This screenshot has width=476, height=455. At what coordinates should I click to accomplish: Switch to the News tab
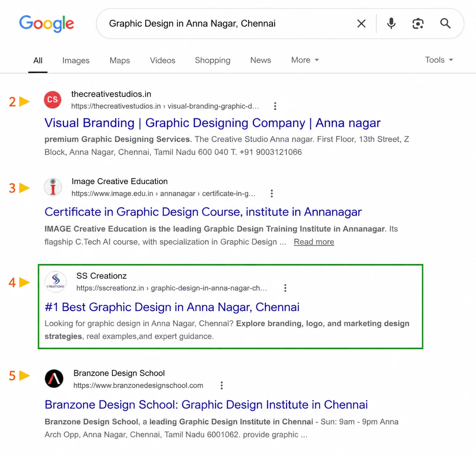coord(261,60)
